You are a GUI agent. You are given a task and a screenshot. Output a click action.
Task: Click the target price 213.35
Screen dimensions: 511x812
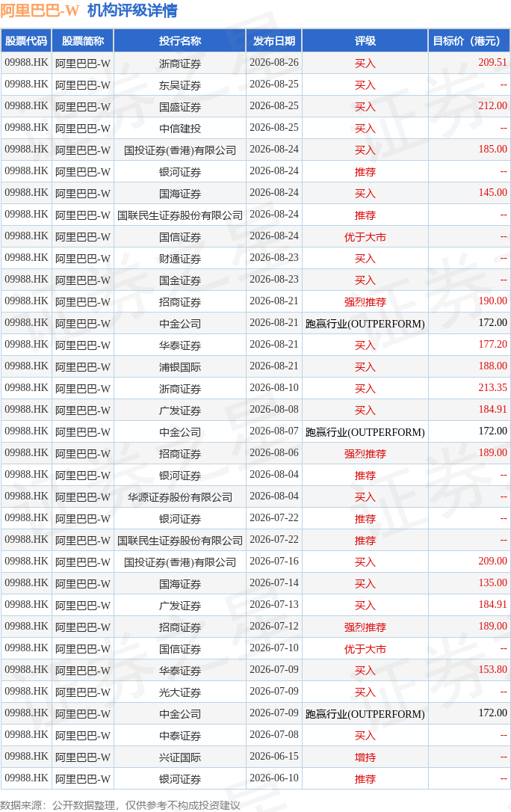tap(492, 387)
